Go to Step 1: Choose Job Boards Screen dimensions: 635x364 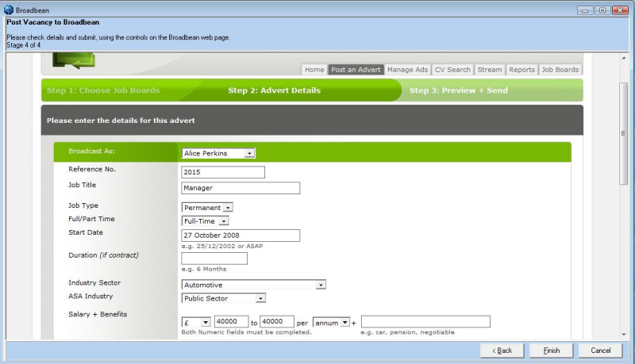[103, 90]
